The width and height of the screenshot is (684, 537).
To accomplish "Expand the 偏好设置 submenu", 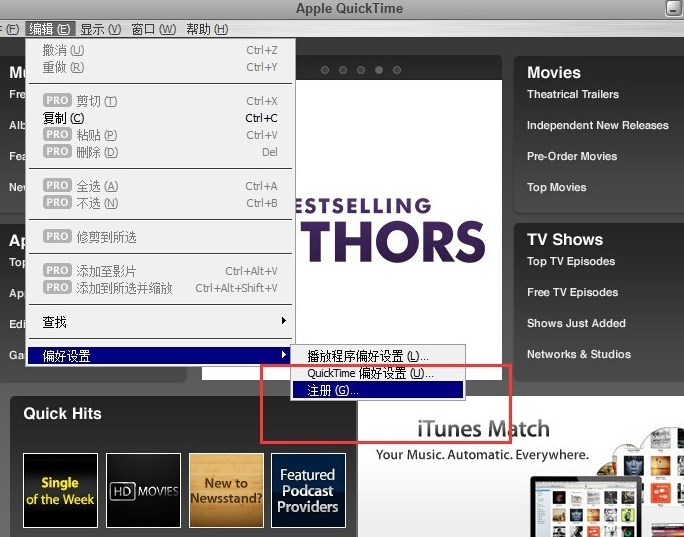I will (161, 356).
